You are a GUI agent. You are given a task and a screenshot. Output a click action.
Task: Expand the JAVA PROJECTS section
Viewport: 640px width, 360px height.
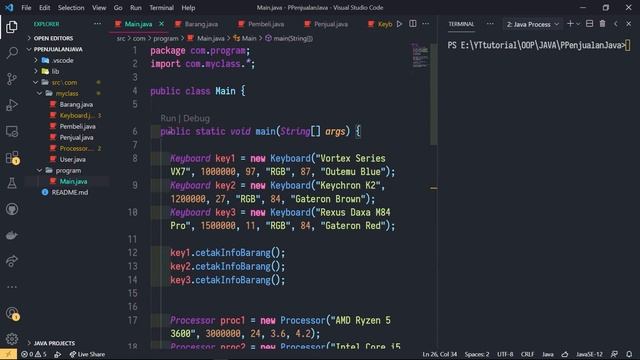coord(54,343)
